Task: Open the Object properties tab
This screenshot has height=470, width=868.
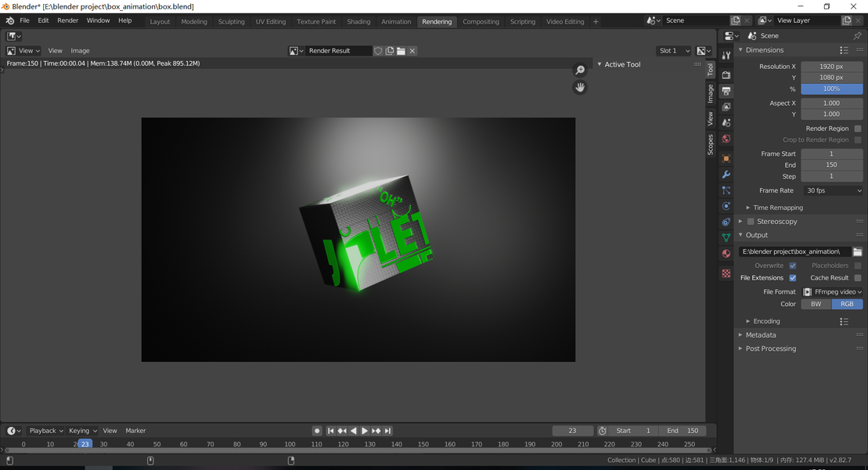Action: click(726, 158)
